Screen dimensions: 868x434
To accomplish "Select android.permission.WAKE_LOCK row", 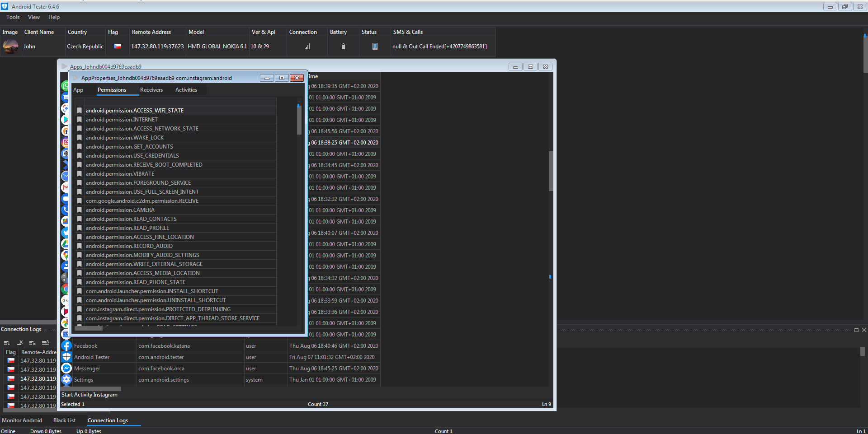I will click(176, 138).
